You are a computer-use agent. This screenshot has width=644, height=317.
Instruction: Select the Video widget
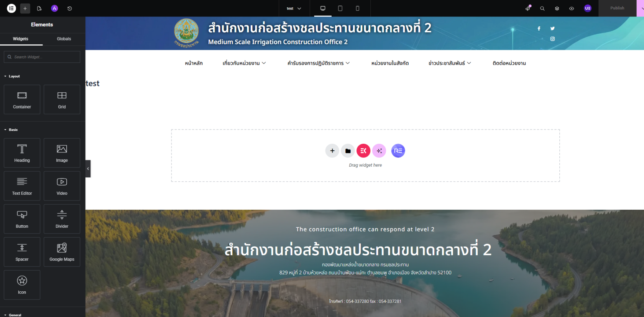[x=62, y=186]
